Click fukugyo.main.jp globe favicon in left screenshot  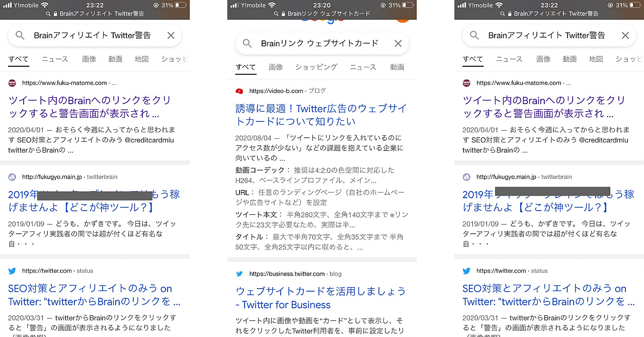(12, 177)
